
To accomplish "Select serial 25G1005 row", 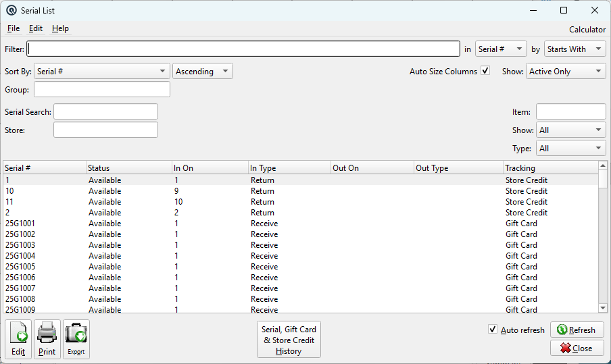I will pos(301,267).
